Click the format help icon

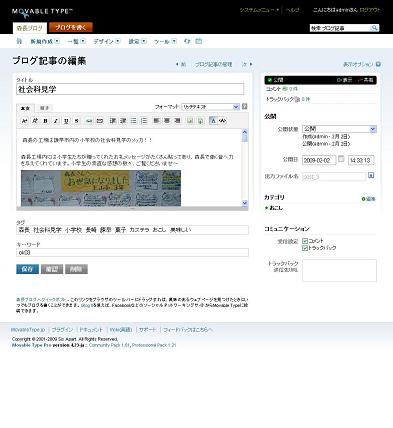245,107
